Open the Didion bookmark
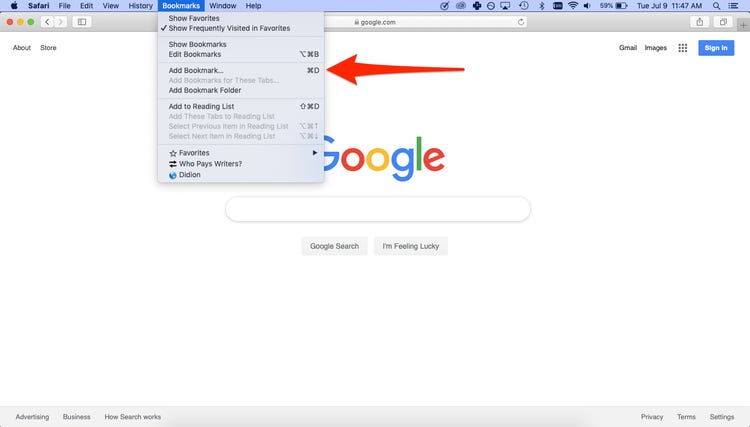This screenshot has height=427, width=750. pyautogui.click(x=241, y=175)
